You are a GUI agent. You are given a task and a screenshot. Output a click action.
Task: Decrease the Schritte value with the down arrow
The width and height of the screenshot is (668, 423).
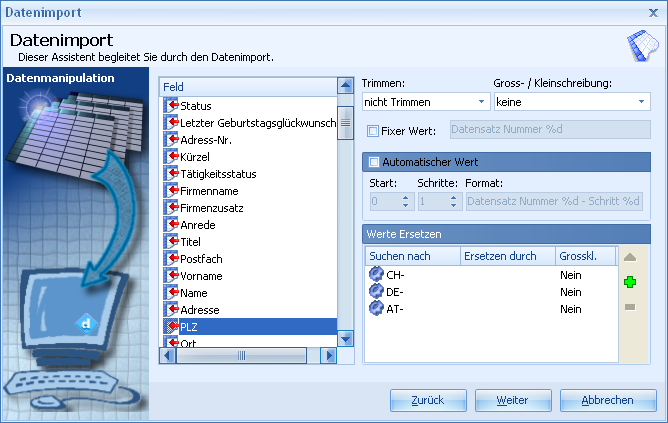tap(454, 205)
